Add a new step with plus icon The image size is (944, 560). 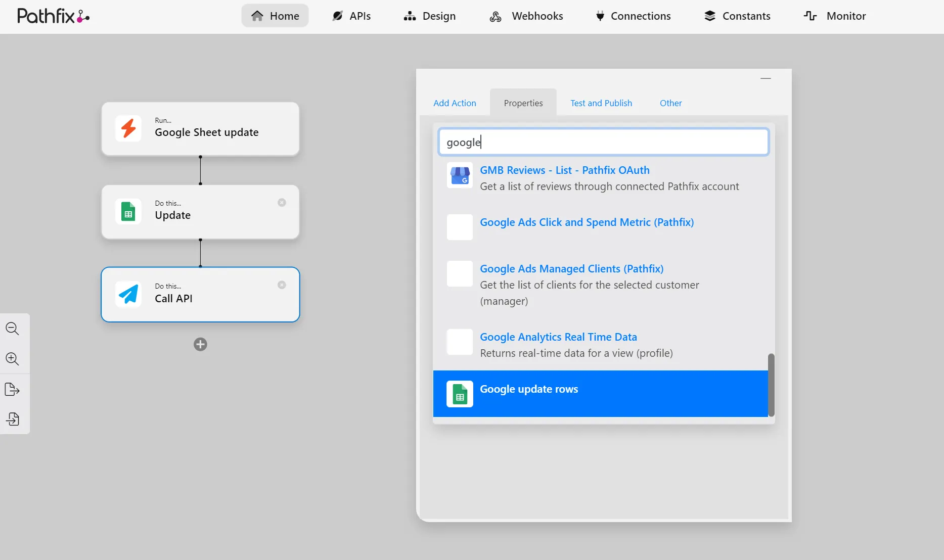click(200, 344)
